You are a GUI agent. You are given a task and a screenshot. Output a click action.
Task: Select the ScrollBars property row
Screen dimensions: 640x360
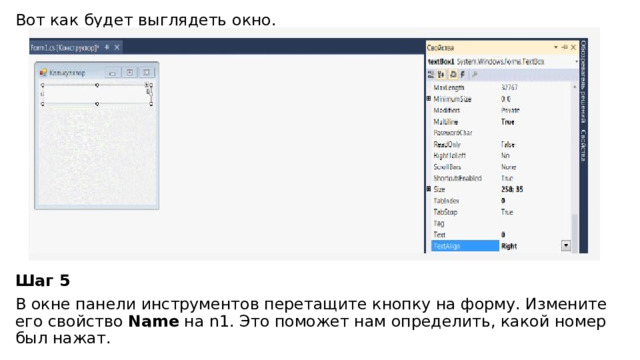click(x=502, y=167)
